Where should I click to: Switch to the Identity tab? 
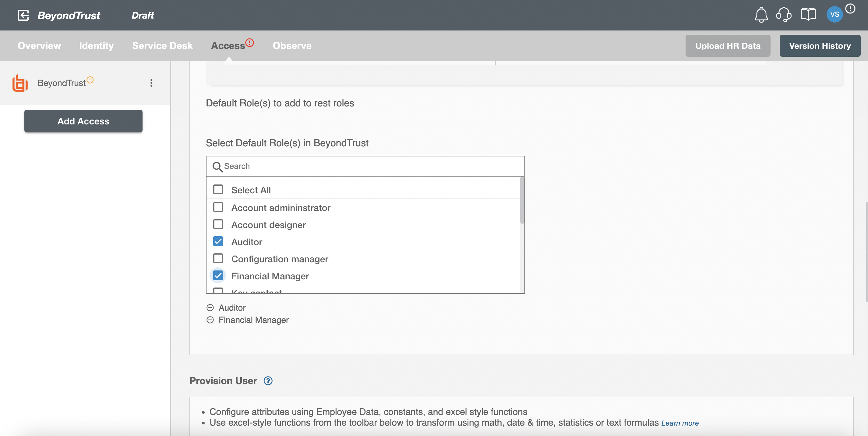click(x=96, y=45)
